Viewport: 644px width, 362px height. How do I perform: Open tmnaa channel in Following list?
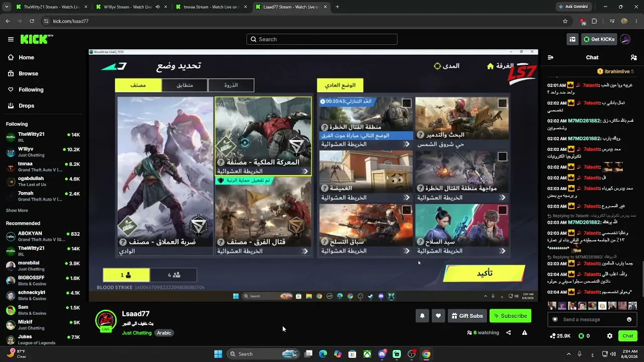tap(43, 166)
